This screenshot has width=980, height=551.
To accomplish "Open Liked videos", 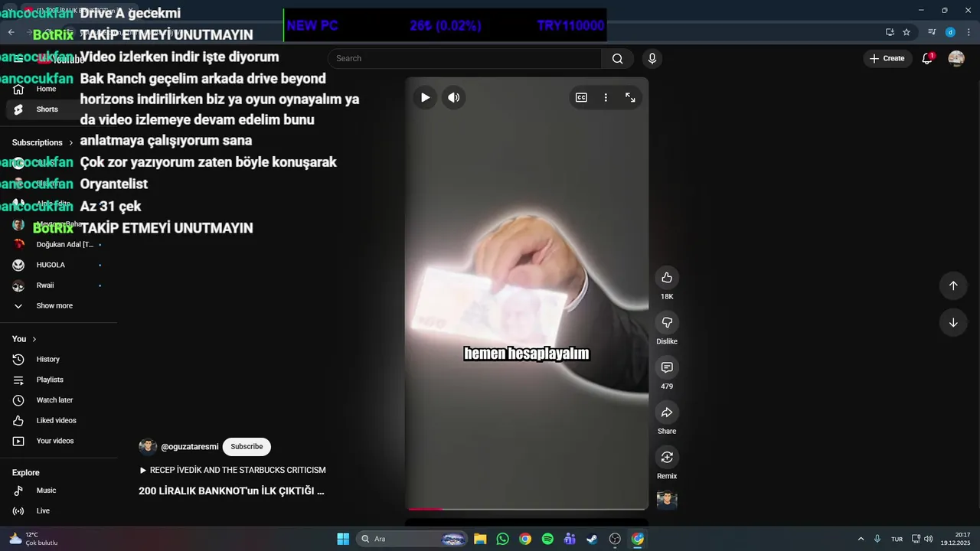I will coord(60,421).
